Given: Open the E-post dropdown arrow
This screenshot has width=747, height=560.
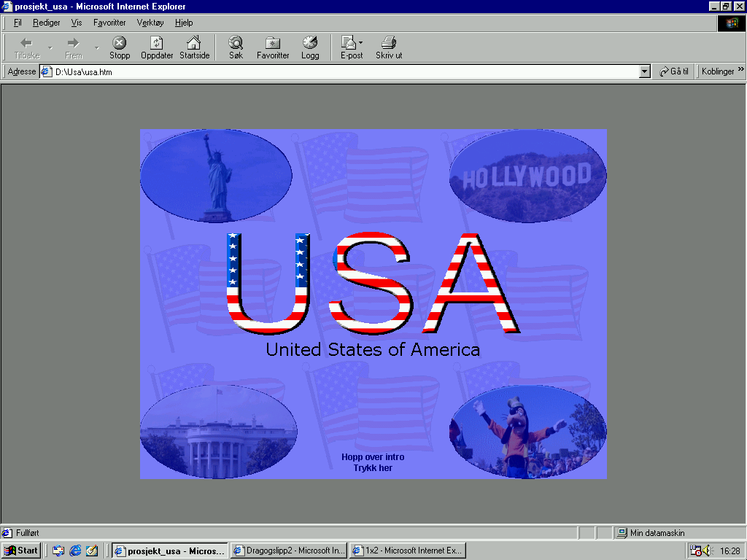Looking at the screenshot, I should point(360,42).
